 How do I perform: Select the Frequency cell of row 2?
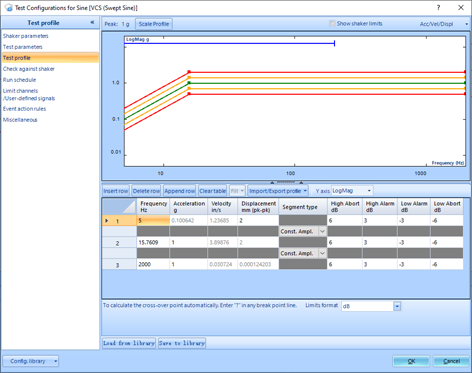(x=153, y=242)
